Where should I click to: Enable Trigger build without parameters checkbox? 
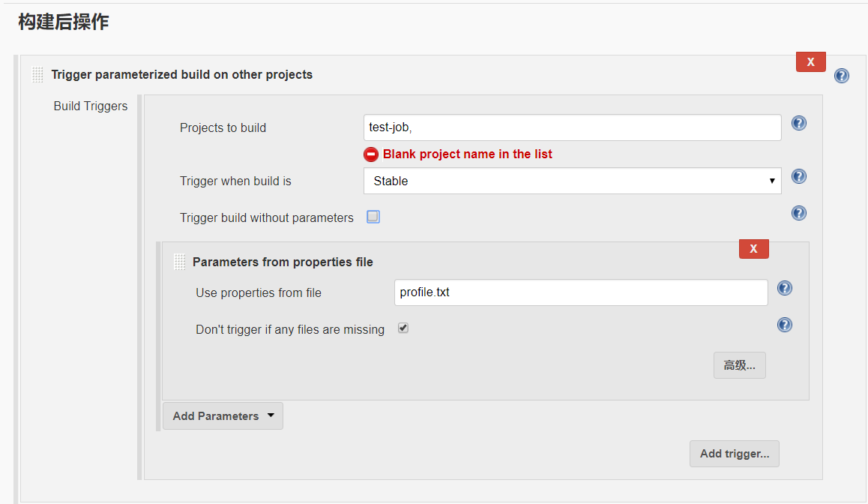tap(373, 217)
